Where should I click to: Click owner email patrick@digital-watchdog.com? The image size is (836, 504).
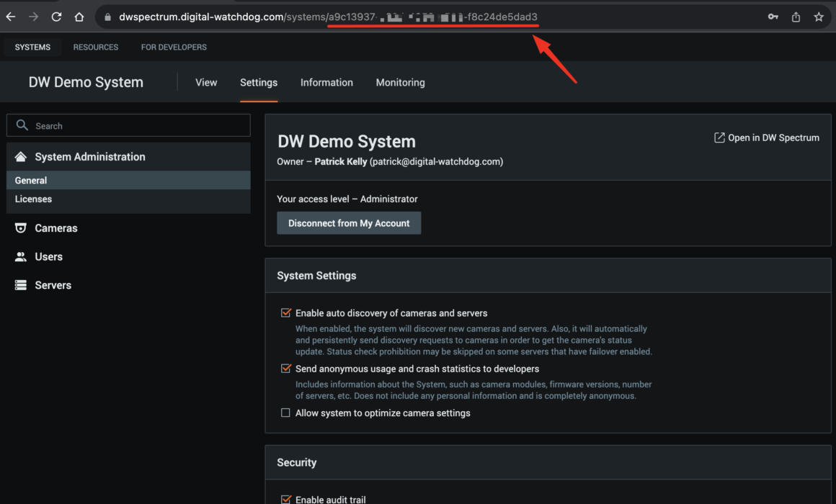(436, 161)
